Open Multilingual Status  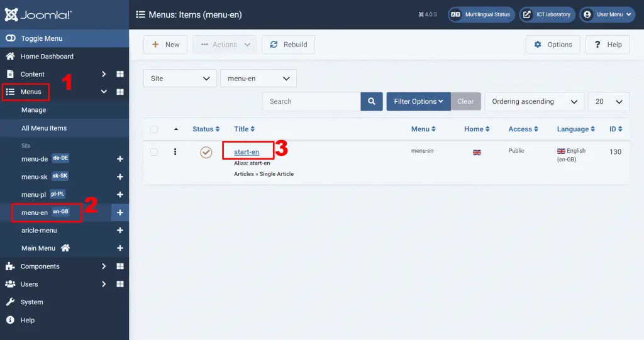481,14
